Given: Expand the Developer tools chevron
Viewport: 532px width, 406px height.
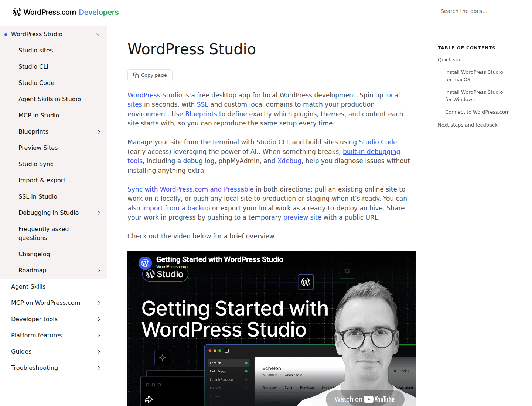Looking at the screenshot, I should coord(99,319).
